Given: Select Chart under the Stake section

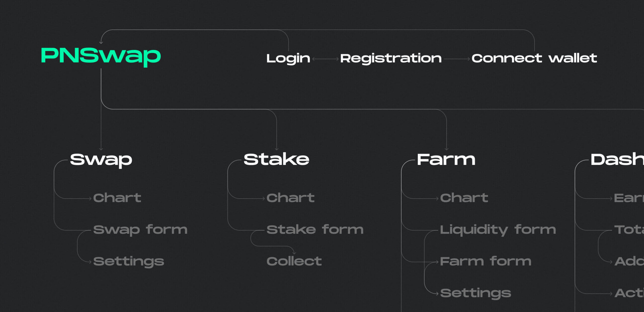Looking at the screenshot, I should (x=290, y=198).
